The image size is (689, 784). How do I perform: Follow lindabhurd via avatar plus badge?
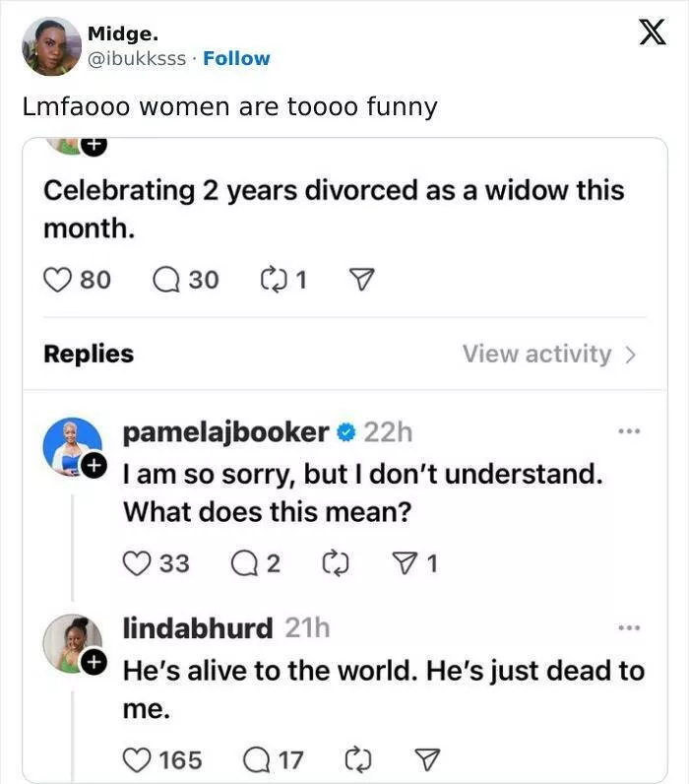click(93, 662)
